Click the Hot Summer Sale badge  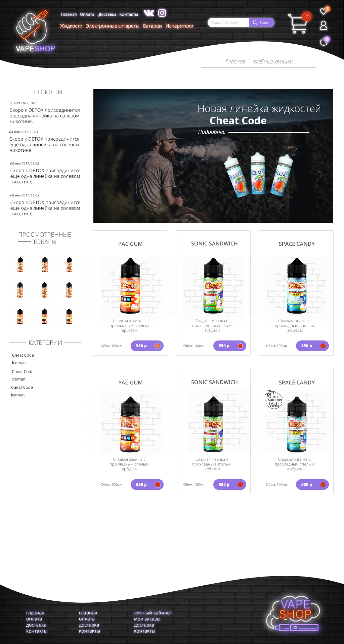[x=274, y=400]
